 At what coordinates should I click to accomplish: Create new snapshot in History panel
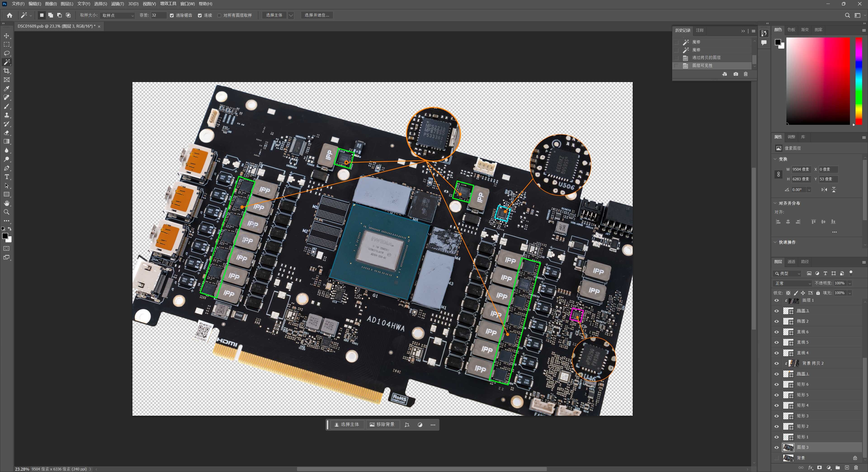(x=736, y=74)
